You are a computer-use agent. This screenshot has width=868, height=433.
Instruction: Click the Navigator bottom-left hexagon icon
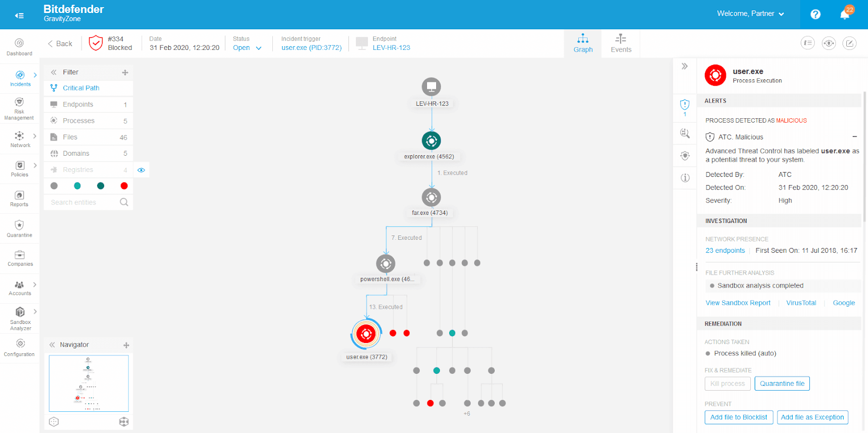coord(54,422)
